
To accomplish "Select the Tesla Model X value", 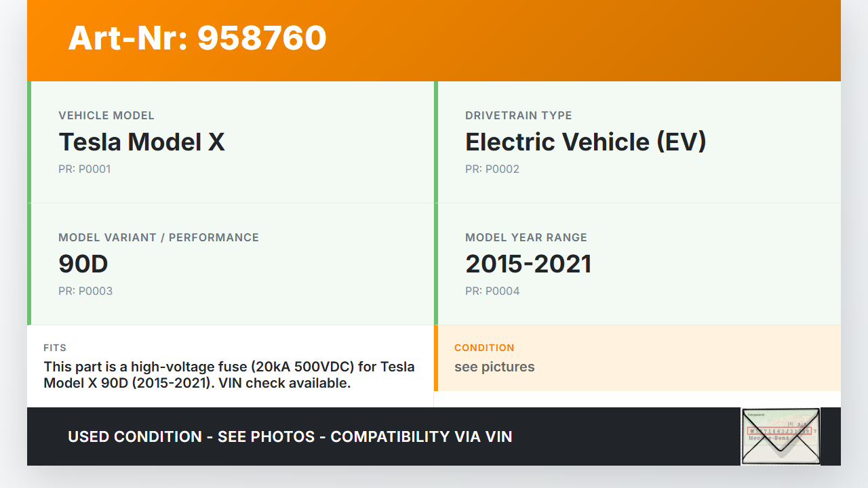I will pyautogui.click(x=142, y=142).
